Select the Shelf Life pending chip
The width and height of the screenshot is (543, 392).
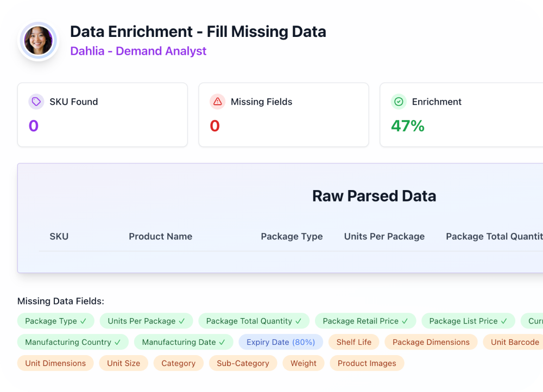353,342
